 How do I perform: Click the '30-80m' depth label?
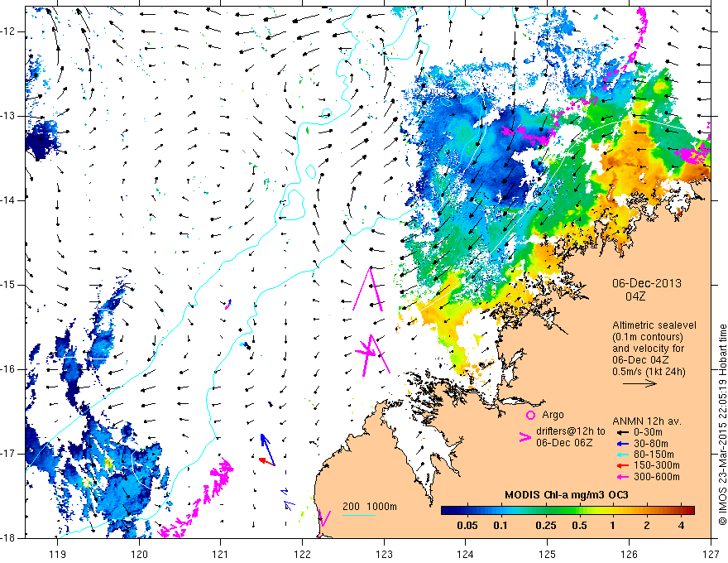(651, 444)
